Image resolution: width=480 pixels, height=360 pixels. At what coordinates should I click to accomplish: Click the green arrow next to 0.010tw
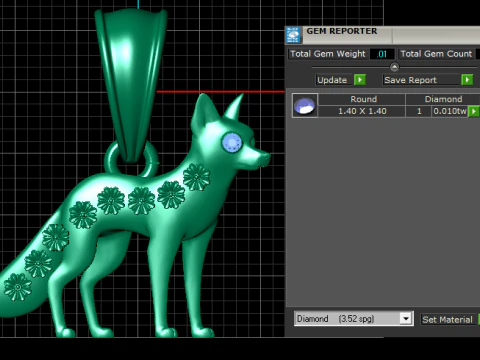point(473,111)
